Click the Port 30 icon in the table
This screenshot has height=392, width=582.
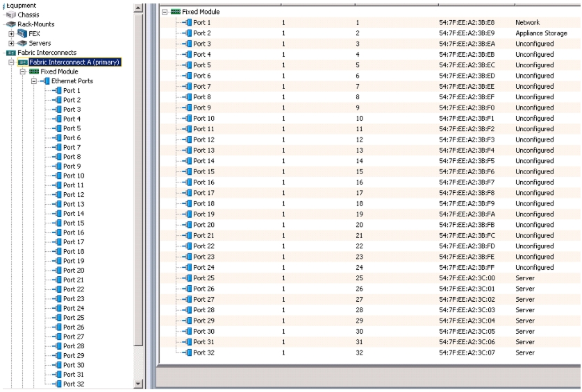click(188, 331)
